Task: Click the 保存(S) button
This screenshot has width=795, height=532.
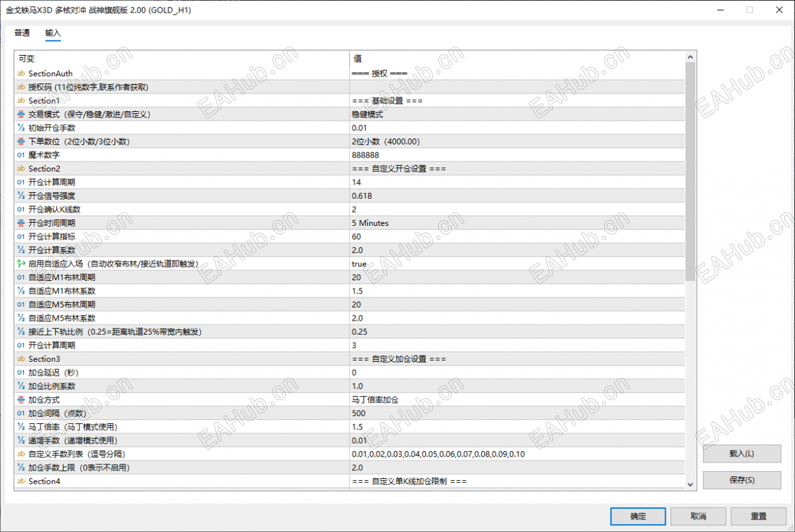Action: click(x=742, y=480)
